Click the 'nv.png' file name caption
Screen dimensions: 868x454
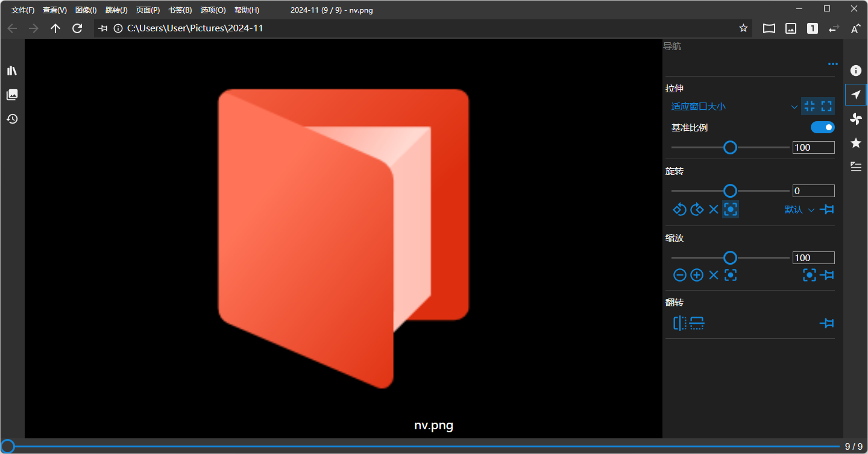[x=433, y=425]
